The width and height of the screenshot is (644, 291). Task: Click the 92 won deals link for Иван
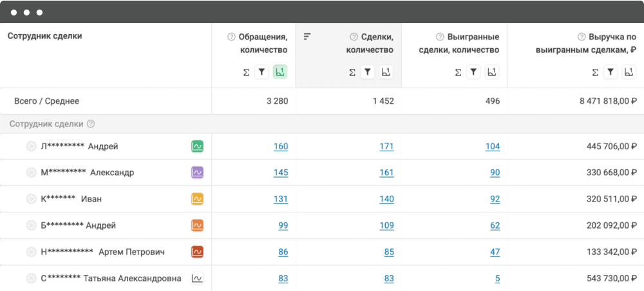pos(495,199)
